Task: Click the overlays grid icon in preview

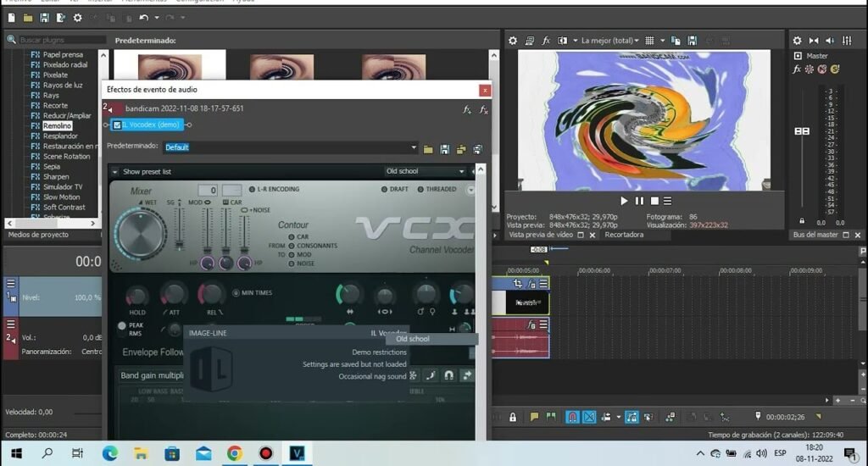Action: point(650,41)
